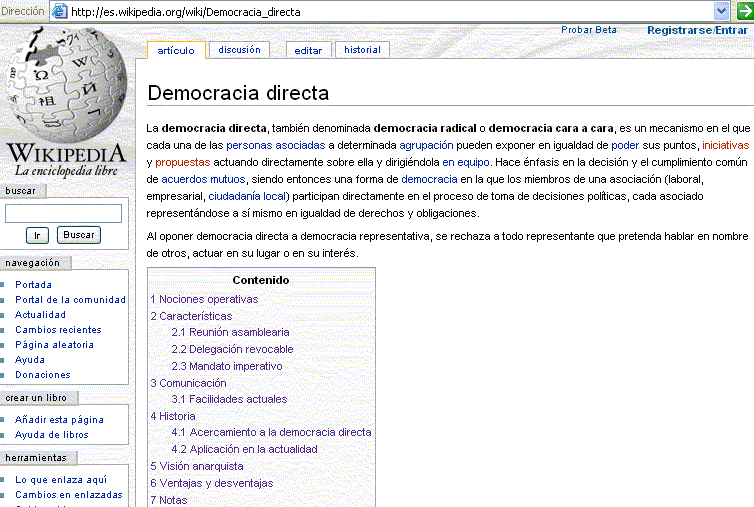754x507 pixels.
Task: Open the address bar dropdown arrow
Action: click(x=721, y=11)
